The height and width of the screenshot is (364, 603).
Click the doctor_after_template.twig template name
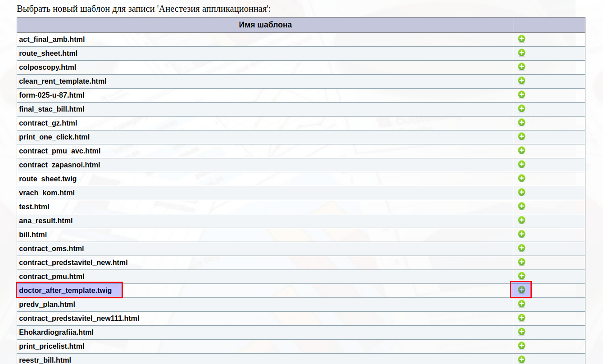(65, 291)
